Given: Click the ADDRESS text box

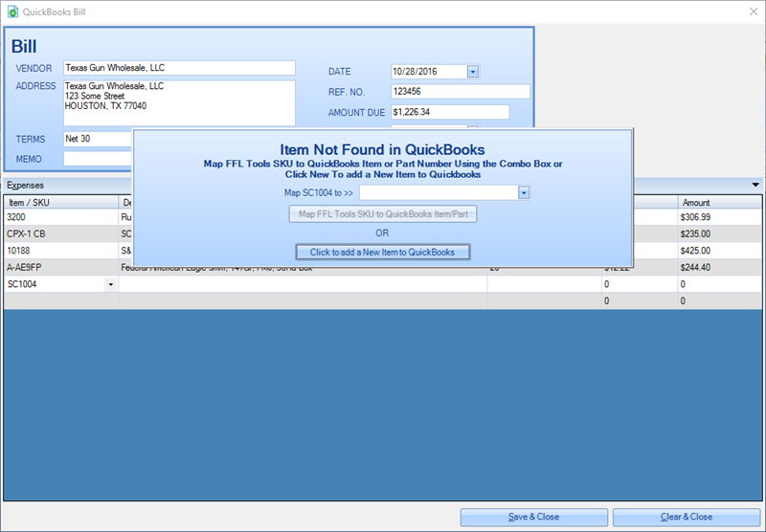Looking at the screenshot, I should click(x=179, y=103).
